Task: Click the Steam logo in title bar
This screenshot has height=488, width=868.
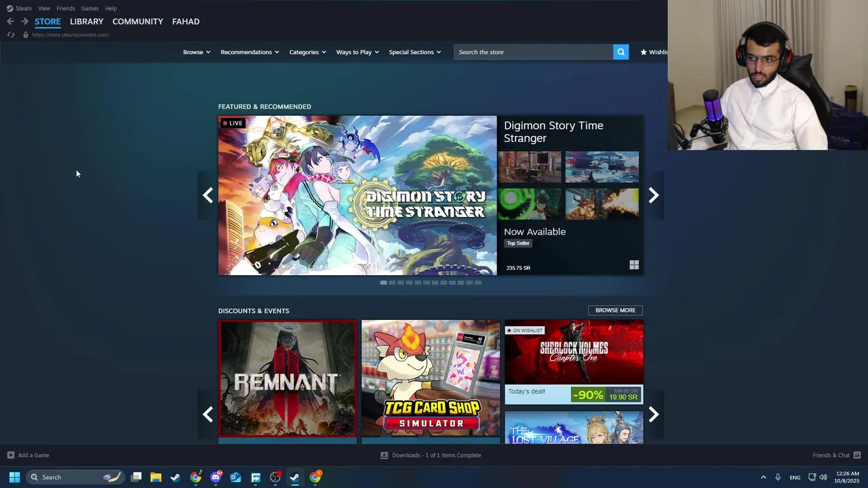Action: point(9,8)
